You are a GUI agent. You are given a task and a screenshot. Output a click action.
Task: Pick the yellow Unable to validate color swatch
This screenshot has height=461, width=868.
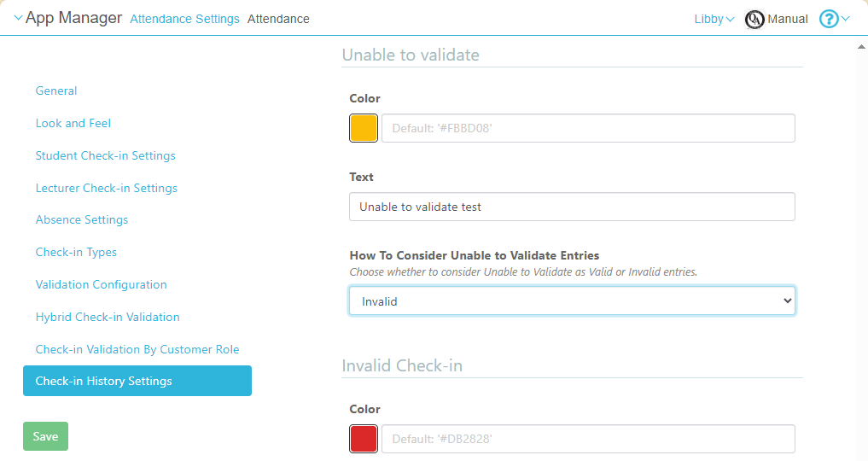[x=364, y=128]
